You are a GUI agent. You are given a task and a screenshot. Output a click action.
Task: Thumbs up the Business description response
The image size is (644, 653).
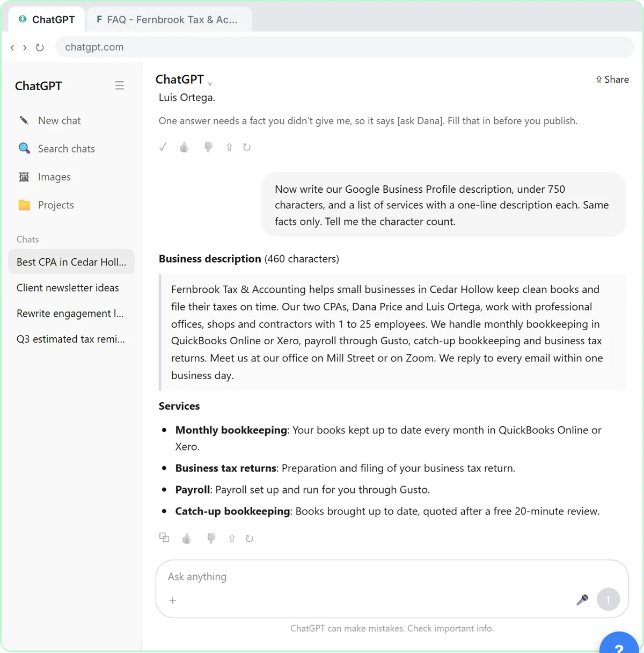tap(187, 538)
